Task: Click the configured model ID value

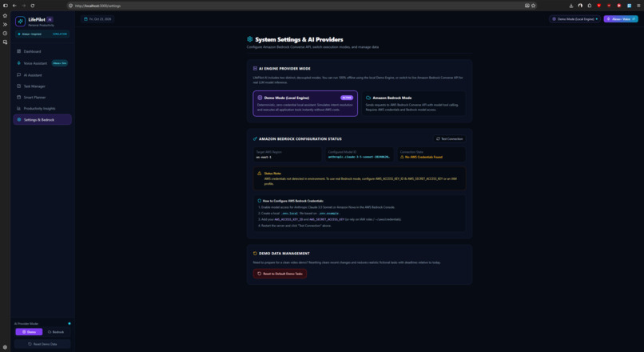Action: (359, 157)
